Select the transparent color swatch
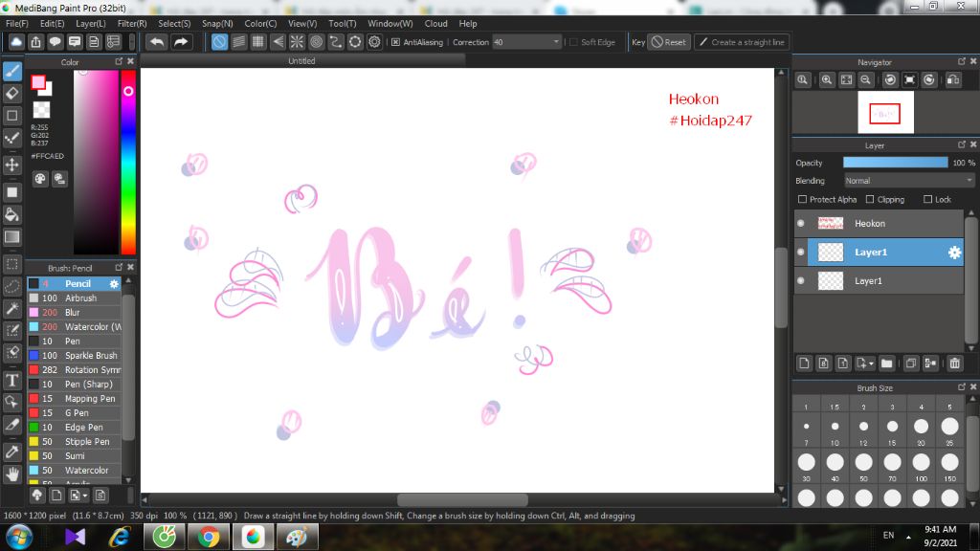Viewport: 980px width, 551px height. tap(41, 109)
